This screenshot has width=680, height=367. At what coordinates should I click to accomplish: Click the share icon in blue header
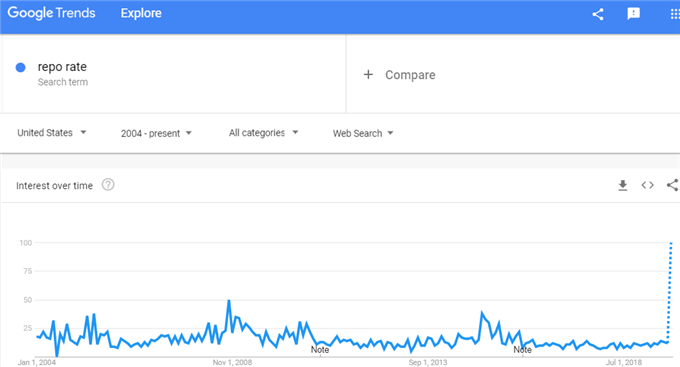point(598,14)
